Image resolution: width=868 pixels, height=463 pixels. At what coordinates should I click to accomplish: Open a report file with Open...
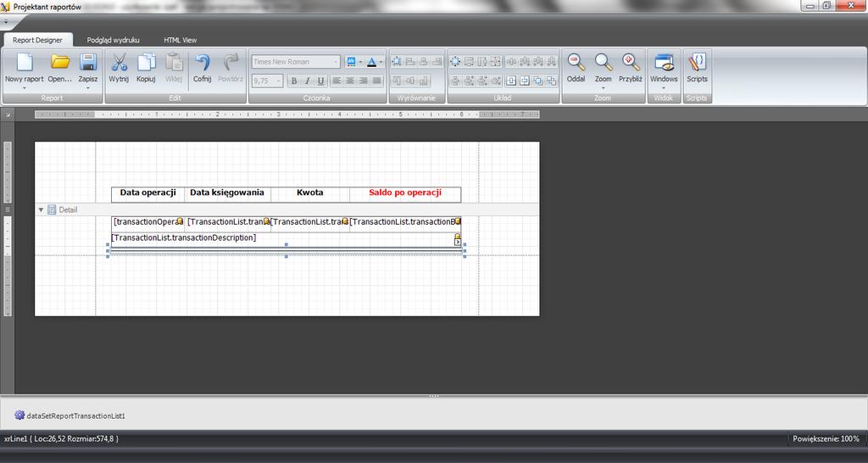click(60, 68)
